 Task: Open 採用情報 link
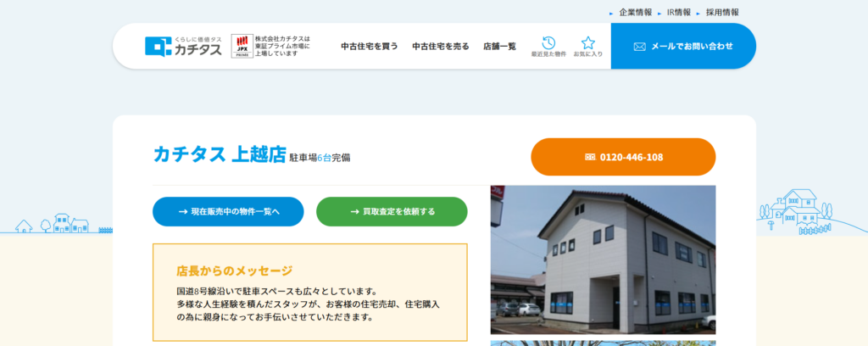[x=722, y=12]
